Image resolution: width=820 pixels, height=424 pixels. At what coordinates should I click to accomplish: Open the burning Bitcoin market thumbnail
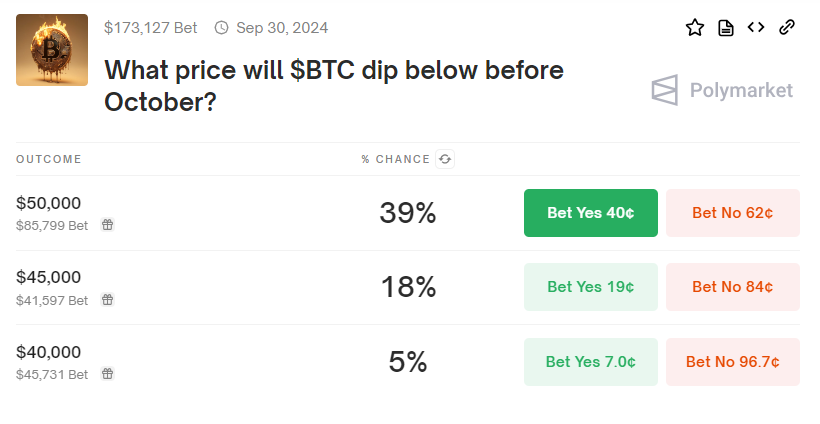[52, 50]
